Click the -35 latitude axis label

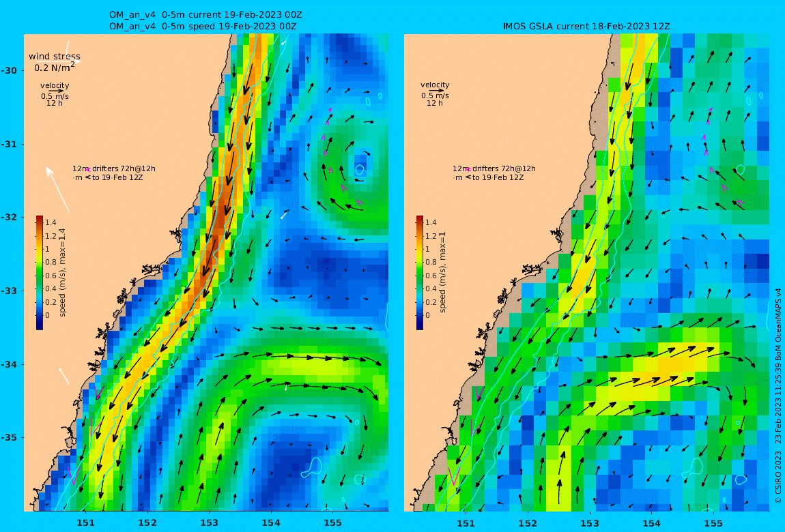(8, 437)
